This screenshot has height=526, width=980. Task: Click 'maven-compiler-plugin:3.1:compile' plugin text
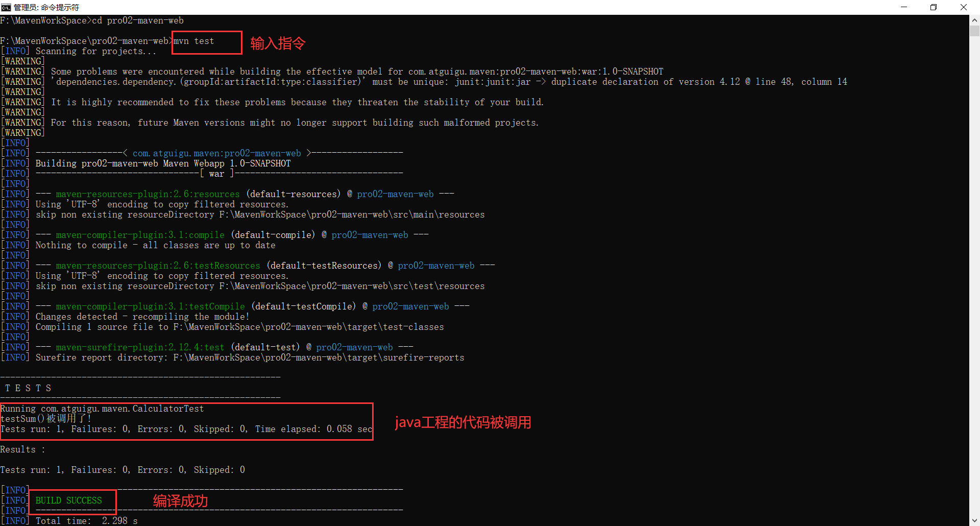click(140, 235)
